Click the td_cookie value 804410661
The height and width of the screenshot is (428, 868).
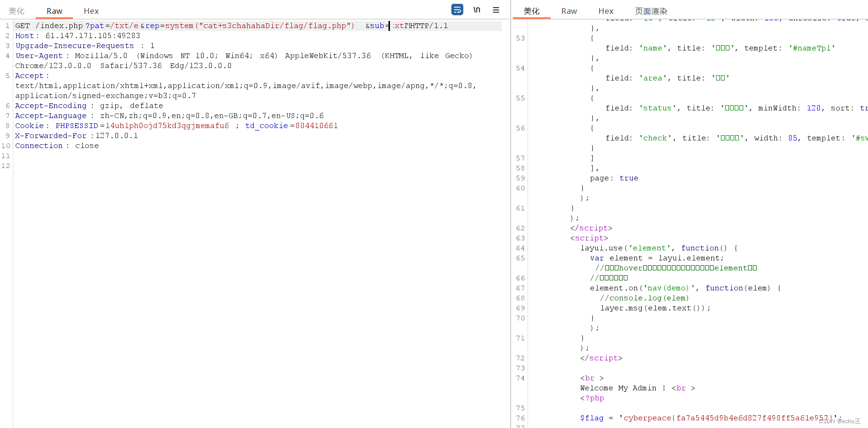pyautogui.click(x=317, y=126)
